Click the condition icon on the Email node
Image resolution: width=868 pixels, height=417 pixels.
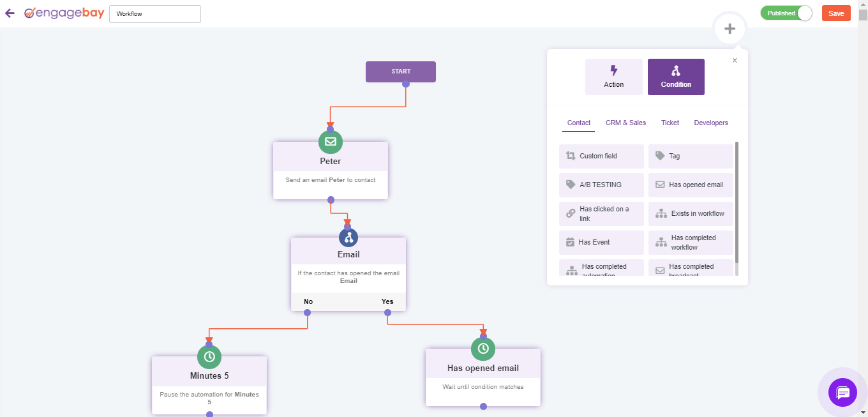coord(348,237)
